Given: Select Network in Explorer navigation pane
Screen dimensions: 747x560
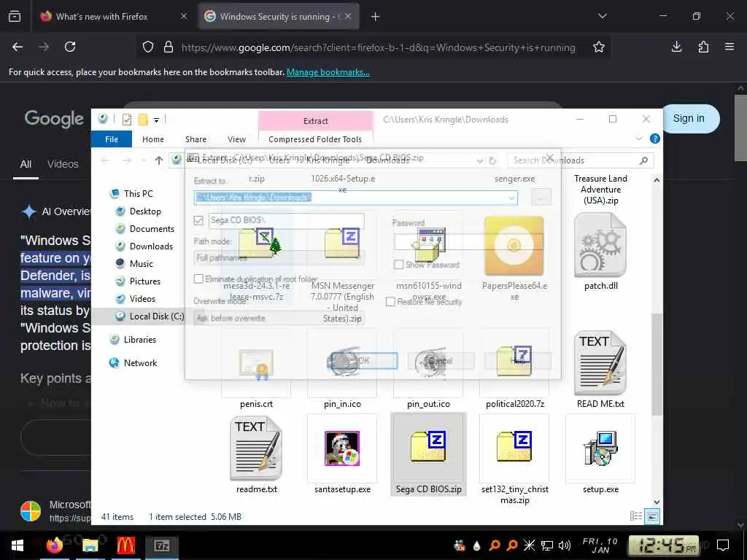Looking at the screenshot, I should coord(133,363).
